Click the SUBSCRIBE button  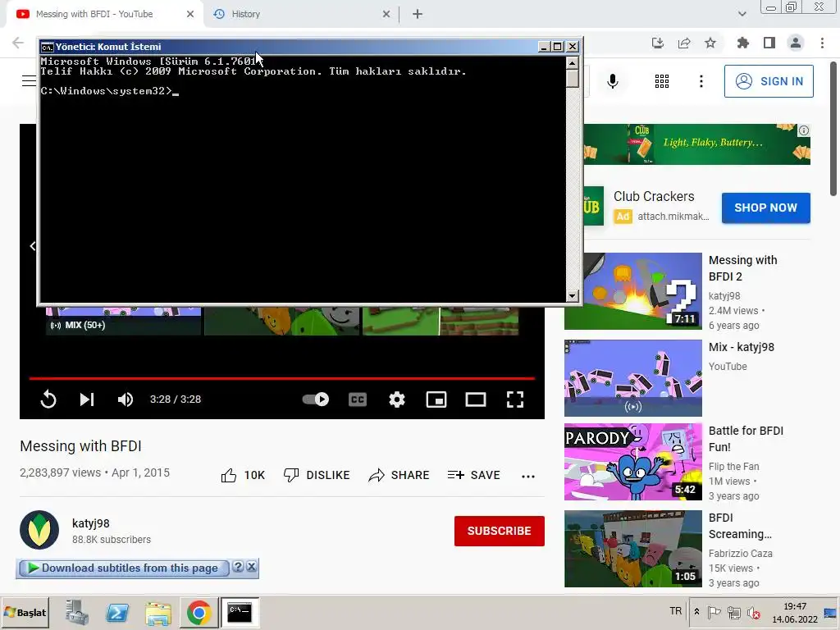coord(500,531)
